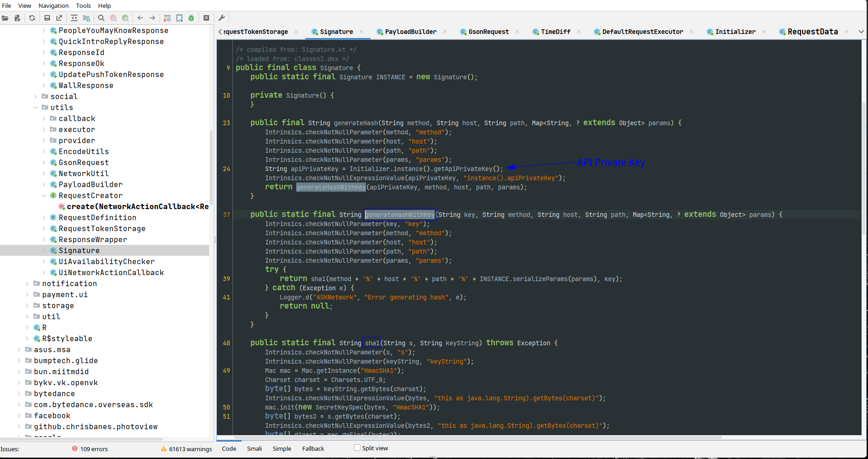The image size is (868, 459).
Task: Click the Reload files toolbar icon
Action: 32,18
